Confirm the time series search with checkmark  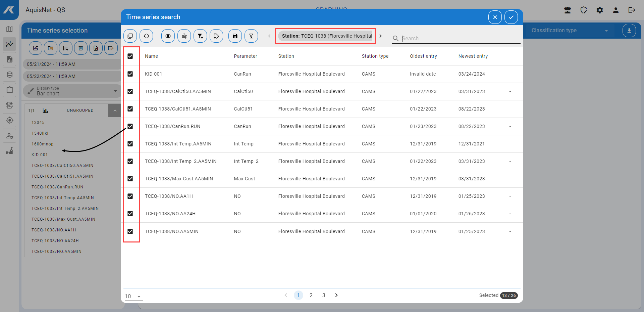(x=511, y=17)
